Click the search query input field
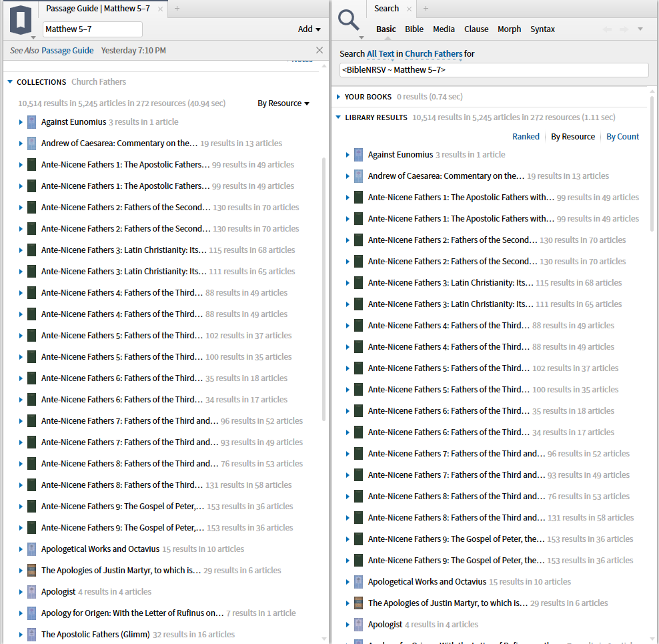The width and height of the screenshot is (659, 644). [x=494, y=70]
